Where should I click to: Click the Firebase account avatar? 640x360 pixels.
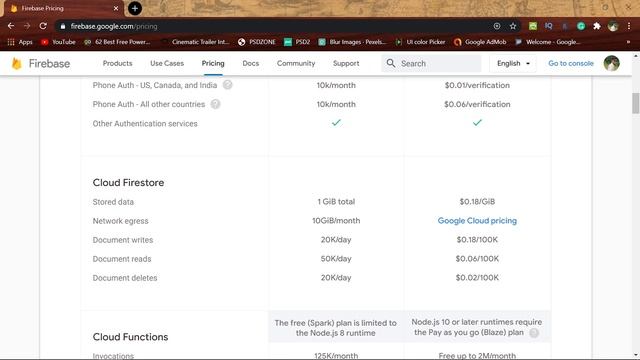[x=611, y=63]
